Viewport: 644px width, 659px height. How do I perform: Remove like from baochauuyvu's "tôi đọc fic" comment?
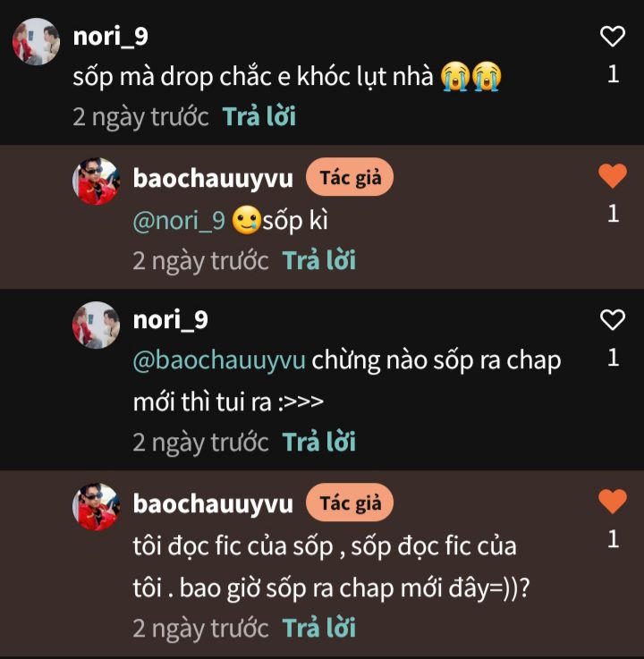(x=612, y=502)
